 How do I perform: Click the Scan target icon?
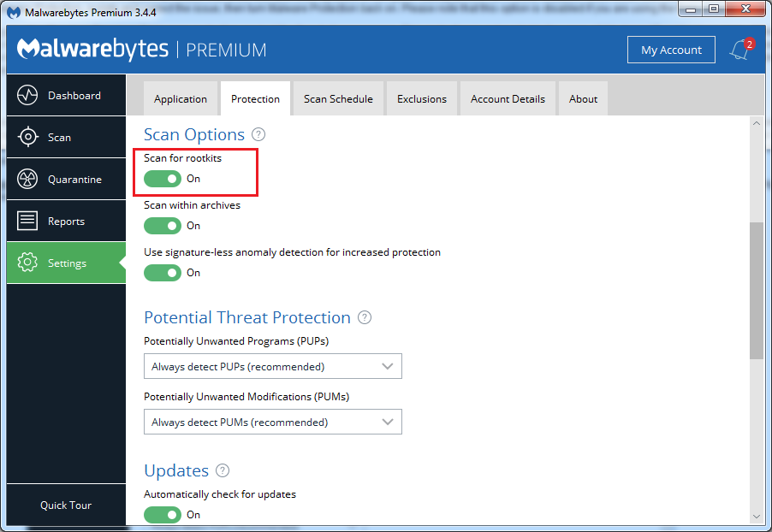point(27,137)
